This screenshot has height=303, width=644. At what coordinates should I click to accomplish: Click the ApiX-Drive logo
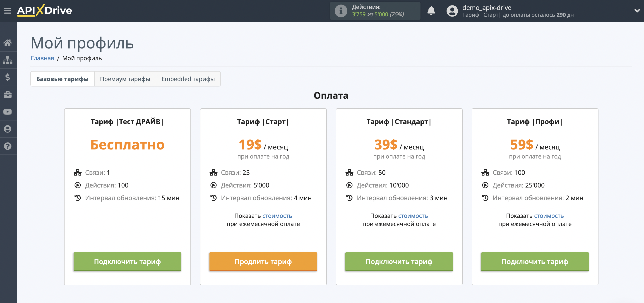pos(45,10)
